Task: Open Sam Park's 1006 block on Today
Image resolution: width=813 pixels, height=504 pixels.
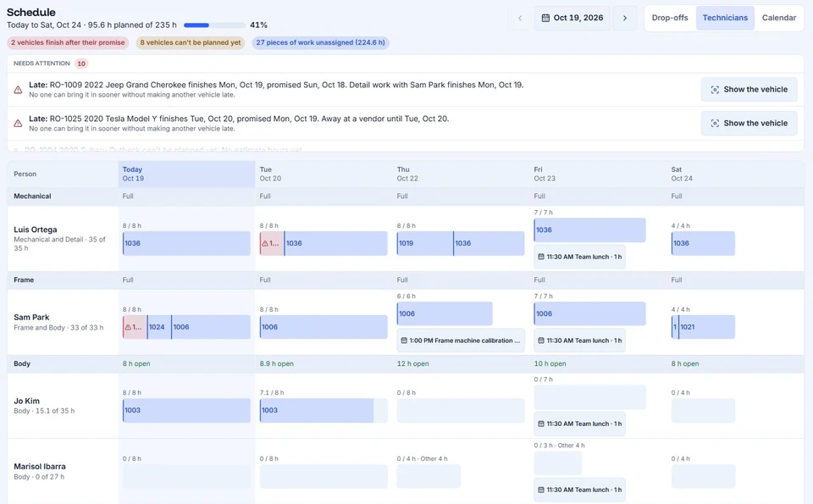Action: (x=211, y=327)
